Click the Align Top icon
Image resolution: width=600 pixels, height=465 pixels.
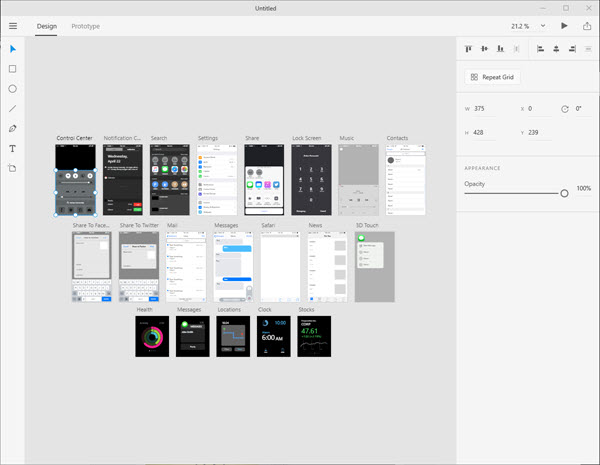468,49
